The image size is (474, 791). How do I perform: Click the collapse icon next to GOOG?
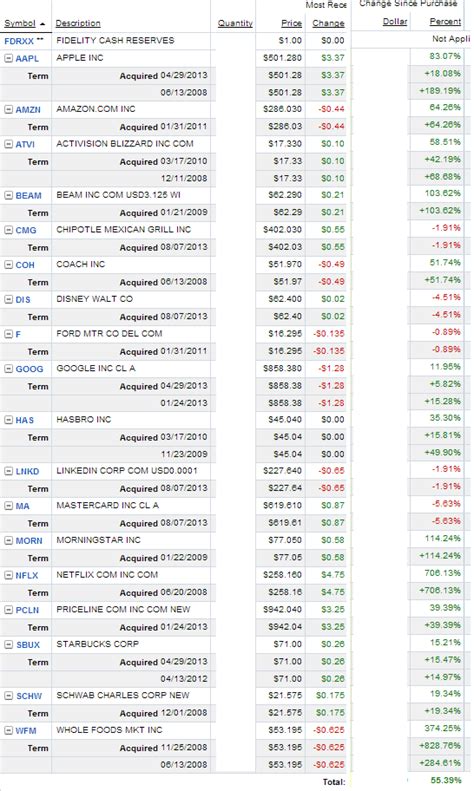pyautogui.click(x=8, y=369)
